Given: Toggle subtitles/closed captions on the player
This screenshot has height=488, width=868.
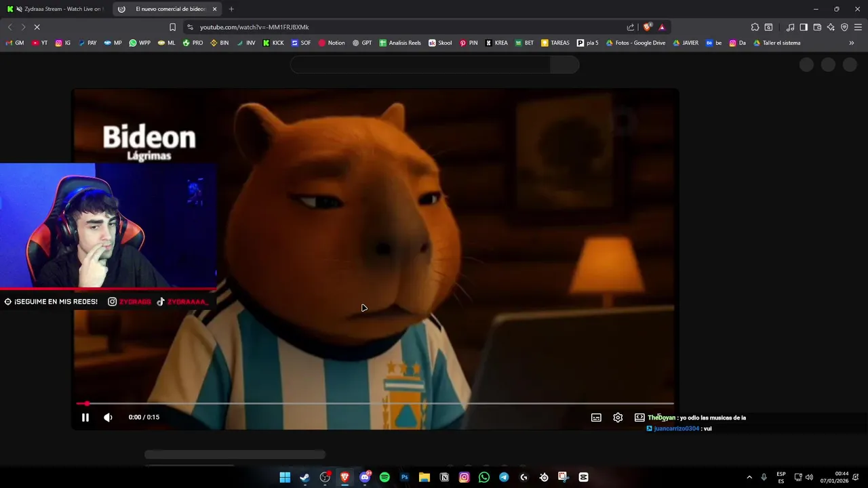Looking at the screenshot, I should [596, 418].
